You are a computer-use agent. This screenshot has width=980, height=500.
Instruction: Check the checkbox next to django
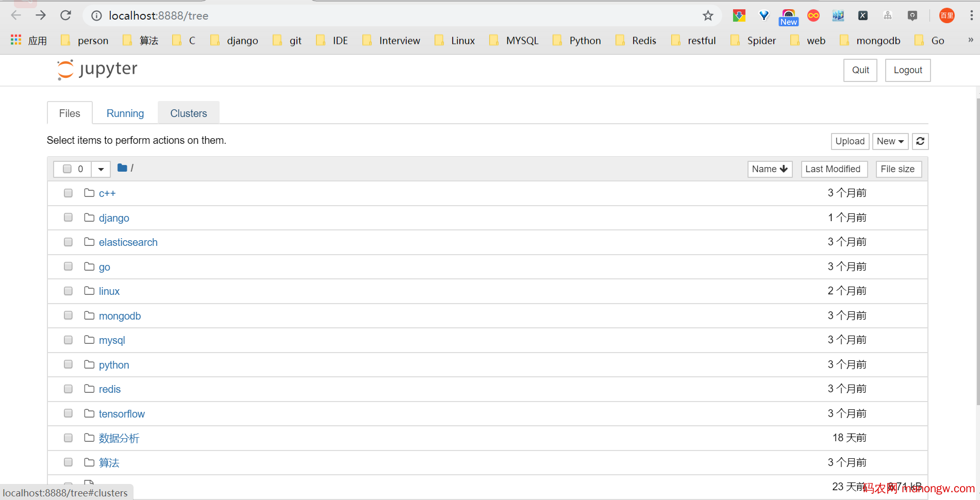pos(68,217)
